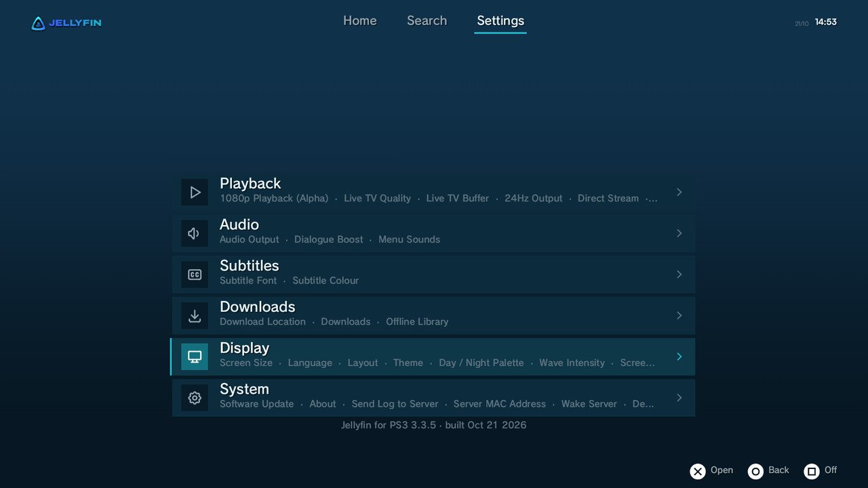
Task: Click the Jellyfin logo
Action: tap(66, 23)
